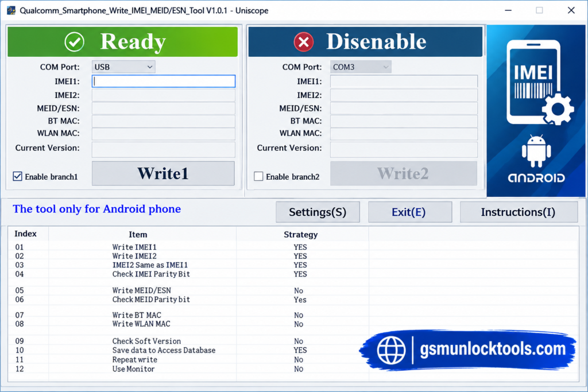Screen dimensions: 588x392
Task: Click the Strategy column header
Action: click(x=302, y=234)
